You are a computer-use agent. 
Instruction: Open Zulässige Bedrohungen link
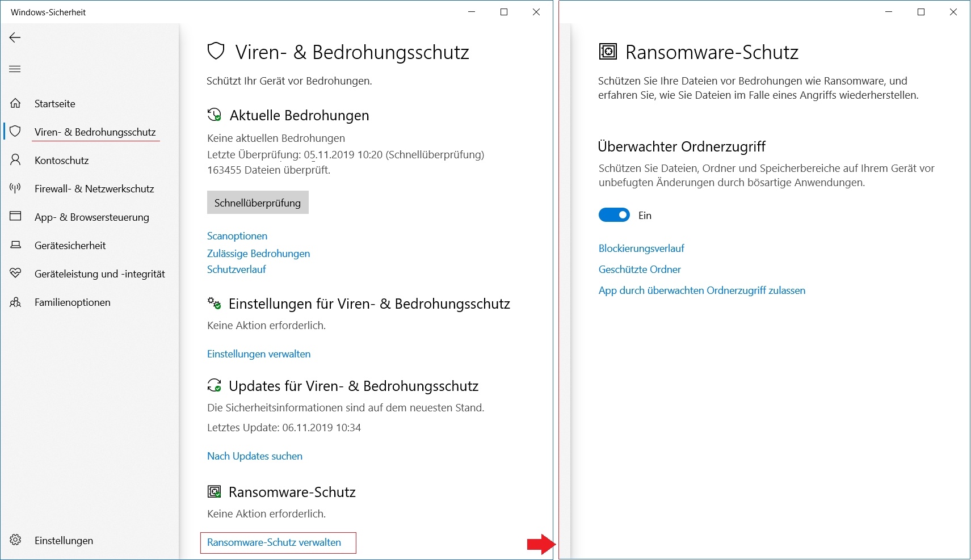pyautogui.click(x=258, y=254)
